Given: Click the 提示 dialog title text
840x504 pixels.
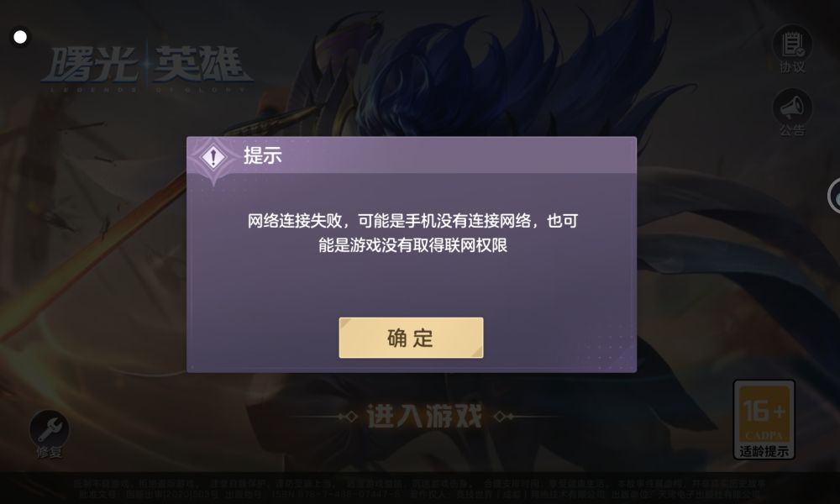Looking at the screenshot, I should click(x=262, y=155).
